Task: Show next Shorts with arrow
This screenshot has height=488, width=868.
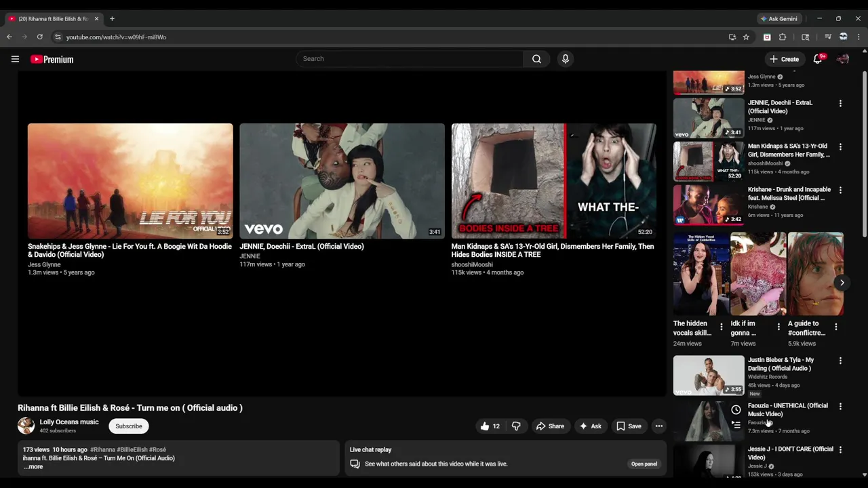Action: (x=842, y=283)
